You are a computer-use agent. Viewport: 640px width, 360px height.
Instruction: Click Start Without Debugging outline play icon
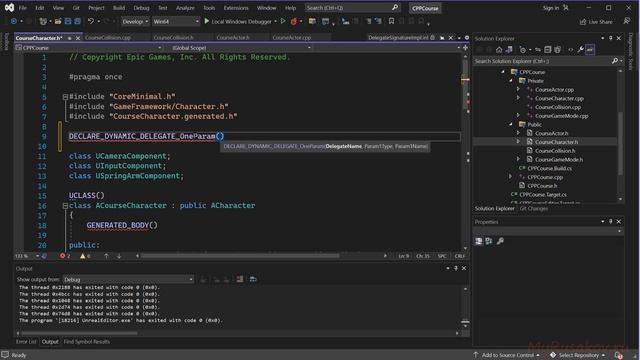(x=283, y=21)
